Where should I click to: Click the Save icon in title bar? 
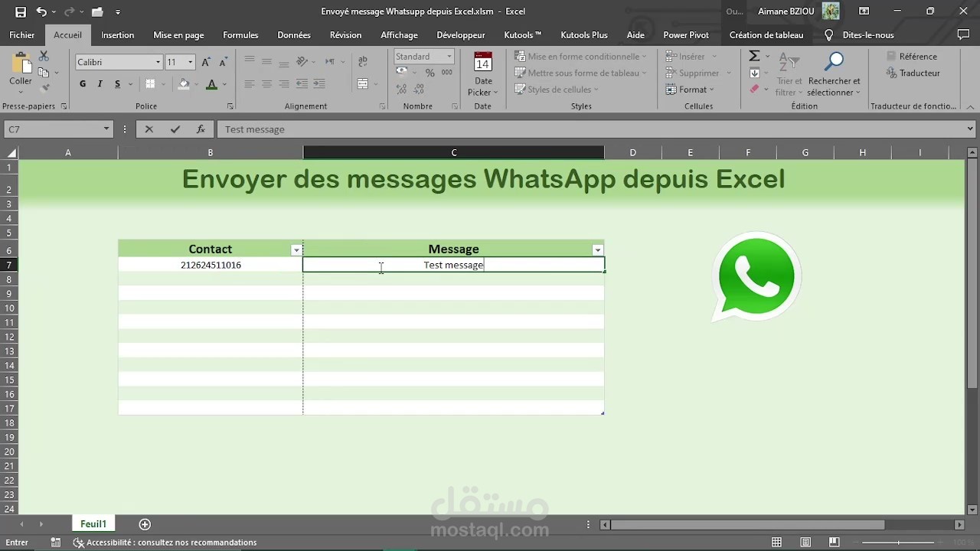click(21, 11)
